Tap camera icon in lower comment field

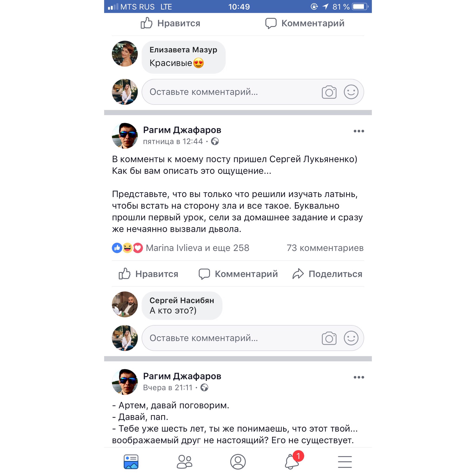tap(329, 338)
